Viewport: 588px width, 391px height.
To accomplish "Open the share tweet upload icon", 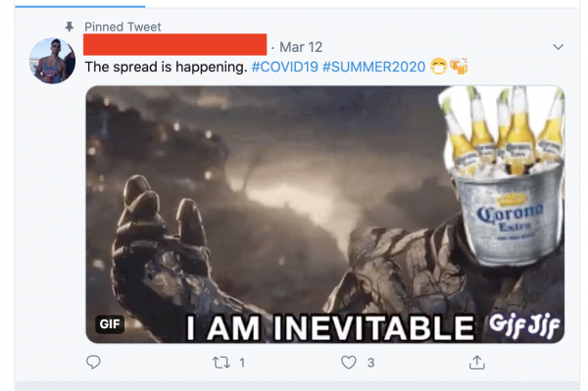I will pyautogui.click(x=477, y=363).
